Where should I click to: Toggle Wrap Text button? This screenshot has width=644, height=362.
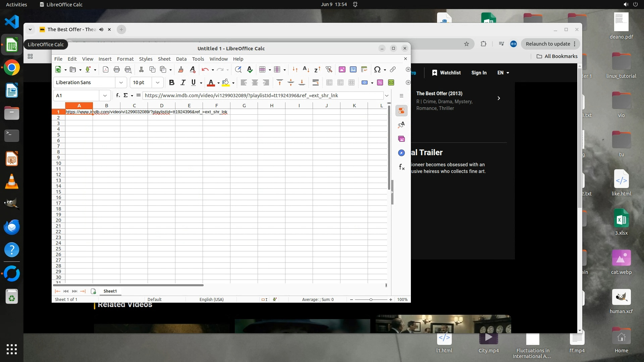click(315, 82)
